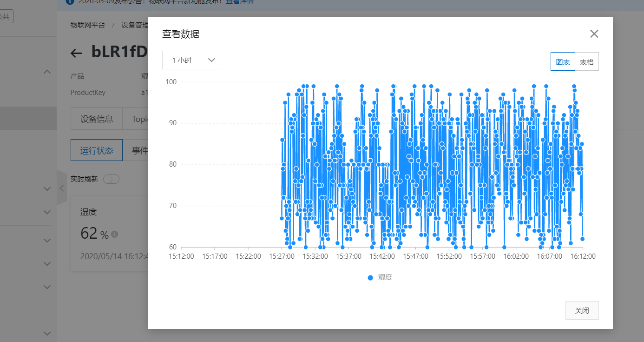This screenshot has height=342, width=644.
Task: Open 物联网平台 breadcrumb link
Action: 88,25
